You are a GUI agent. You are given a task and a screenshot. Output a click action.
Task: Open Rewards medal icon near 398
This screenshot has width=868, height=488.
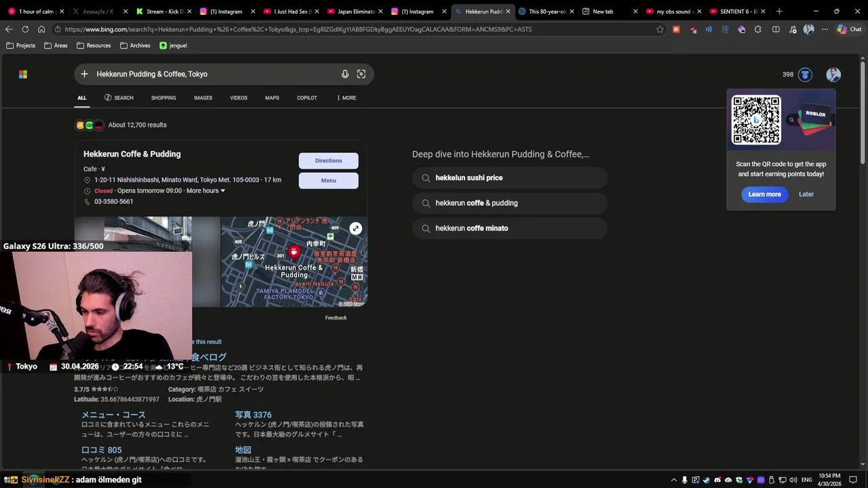point(805,75)
